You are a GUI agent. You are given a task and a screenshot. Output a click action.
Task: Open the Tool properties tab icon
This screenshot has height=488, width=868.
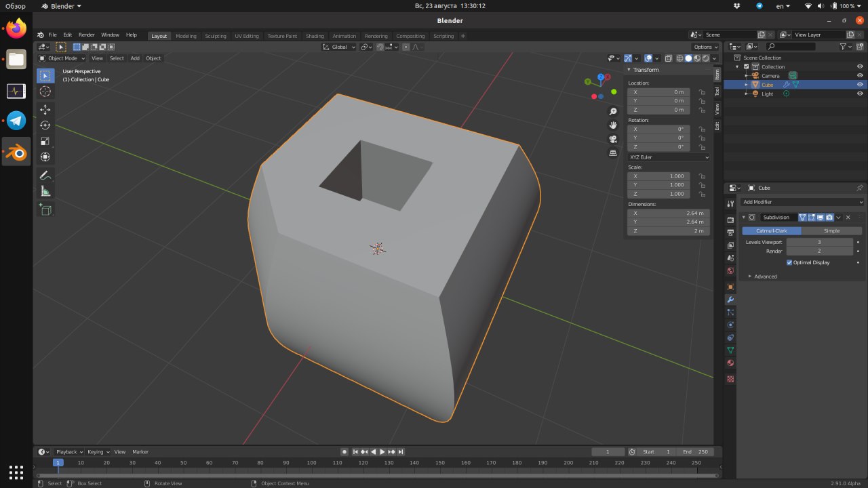[x=730, y=203]
